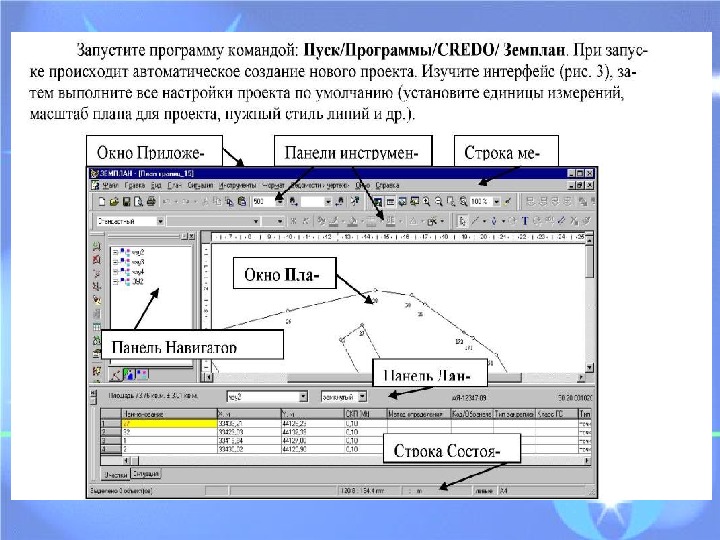Select the pointer arrow tool
This screenshot has height=540, width=720.
click(x=462, y=221)
